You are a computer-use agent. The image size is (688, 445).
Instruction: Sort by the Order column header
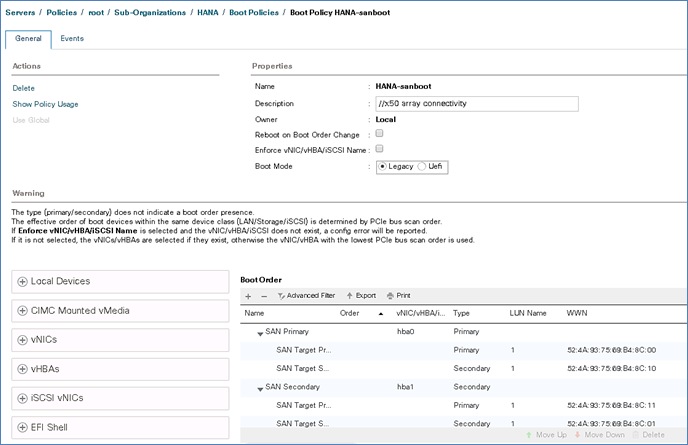click(x=350, y=313)
